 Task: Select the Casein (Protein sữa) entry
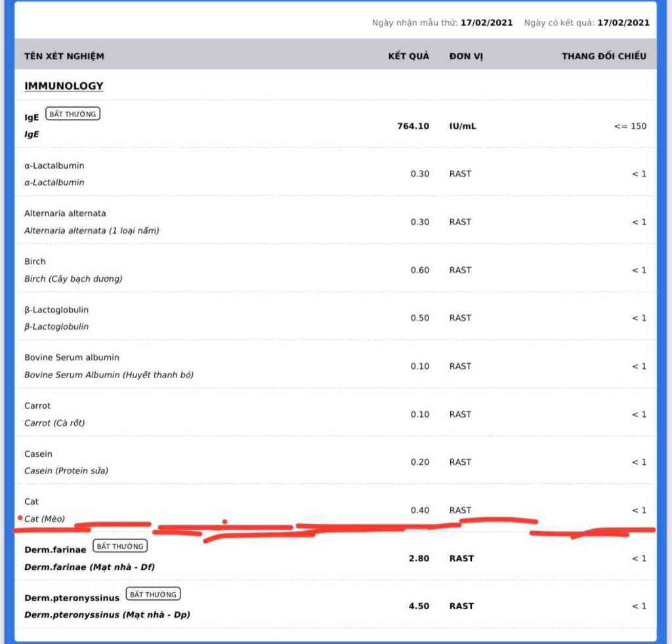click(66, 471)
